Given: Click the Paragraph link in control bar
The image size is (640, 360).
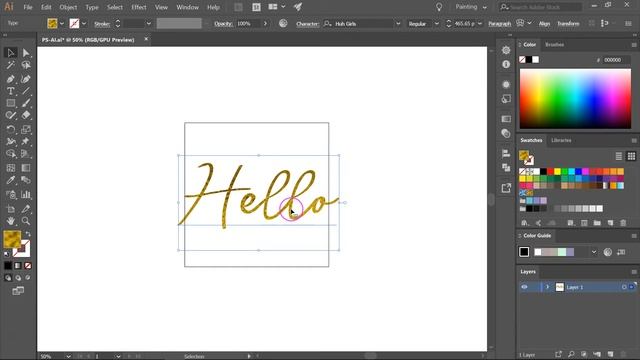Looking at the screenshot, I should [500, 24].
